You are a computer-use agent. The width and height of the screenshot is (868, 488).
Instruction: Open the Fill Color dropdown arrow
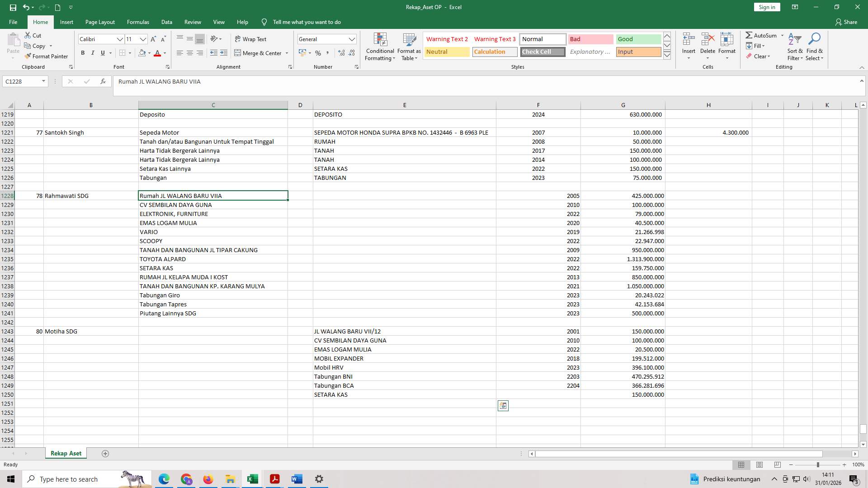point(149,53)
